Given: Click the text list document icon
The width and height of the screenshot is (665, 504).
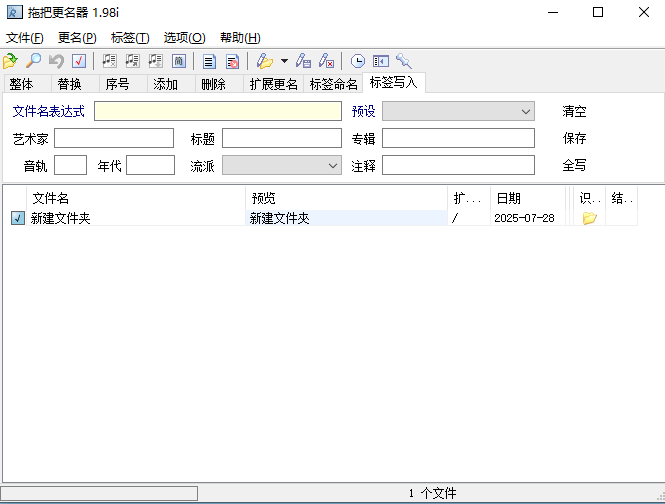Looking at the screenshot, I should point(209,61).
